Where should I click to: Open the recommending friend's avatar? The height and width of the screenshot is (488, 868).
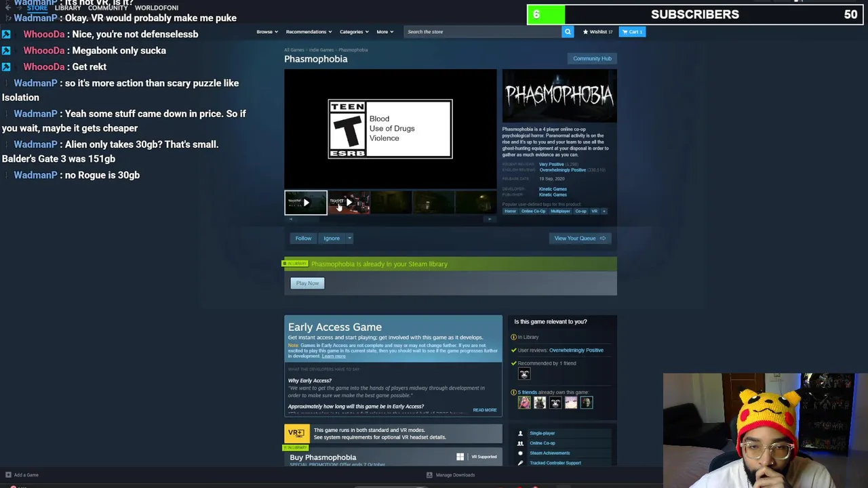[524, 374]
